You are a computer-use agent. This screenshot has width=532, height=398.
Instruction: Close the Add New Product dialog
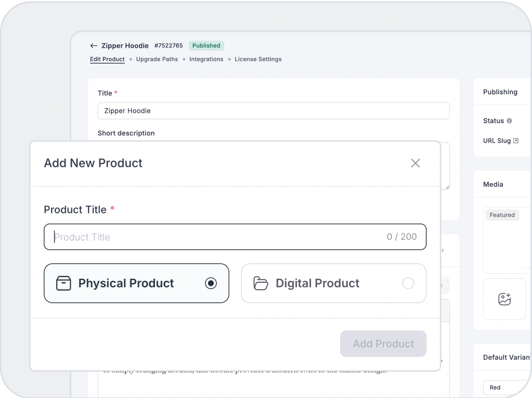(415, 163)
